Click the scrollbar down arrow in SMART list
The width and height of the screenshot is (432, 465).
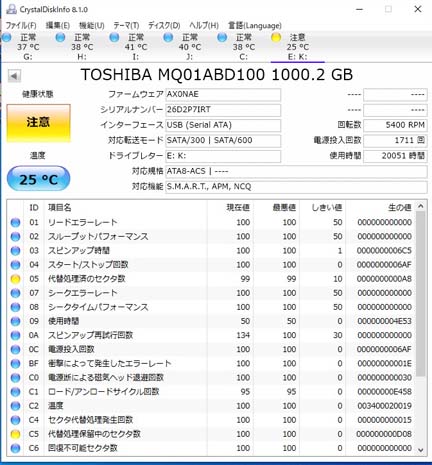421,450
